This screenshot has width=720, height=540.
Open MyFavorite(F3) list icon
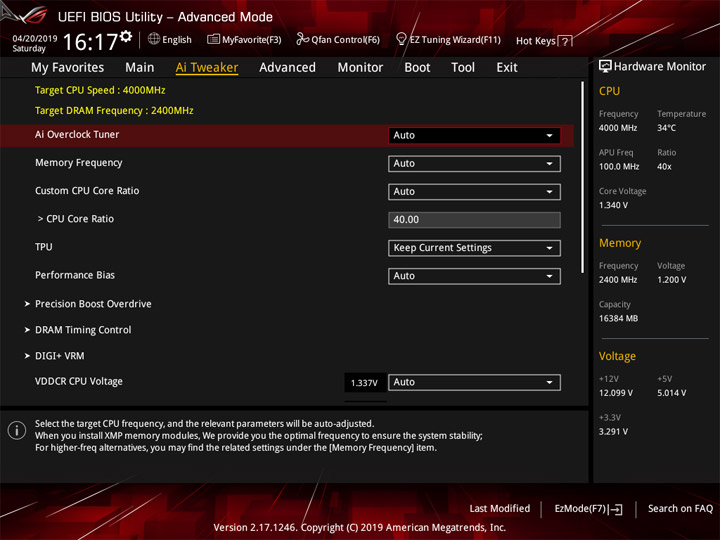coord(213,39)
